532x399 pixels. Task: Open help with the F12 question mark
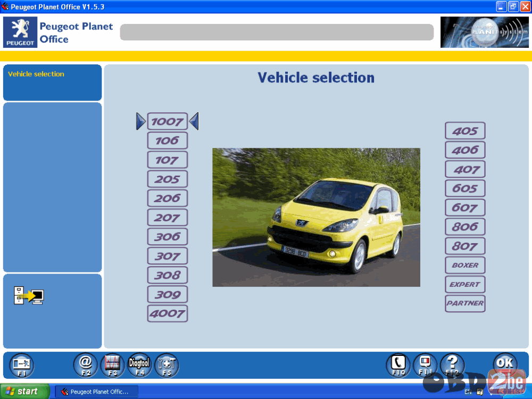click(452, 365)
